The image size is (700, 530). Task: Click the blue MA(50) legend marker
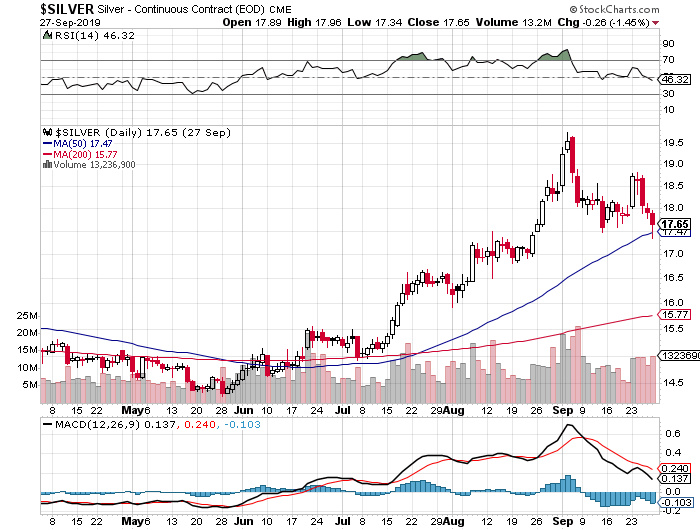[45, 143]
